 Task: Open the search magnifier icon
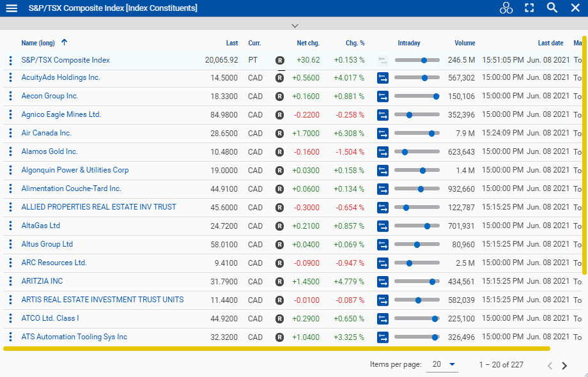(x=552, y=8)
